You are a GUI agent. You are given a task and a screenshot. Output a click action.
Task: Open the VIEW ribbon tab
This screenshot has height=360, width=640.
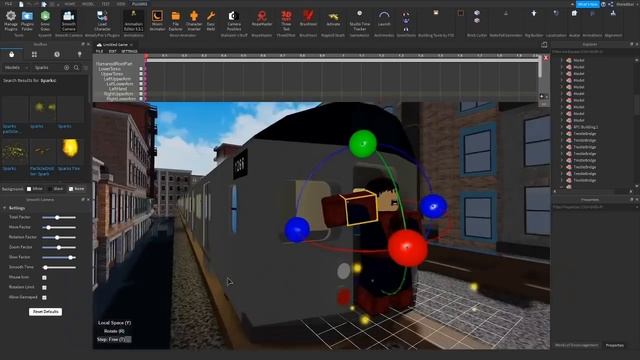click(x=121, y=4)
